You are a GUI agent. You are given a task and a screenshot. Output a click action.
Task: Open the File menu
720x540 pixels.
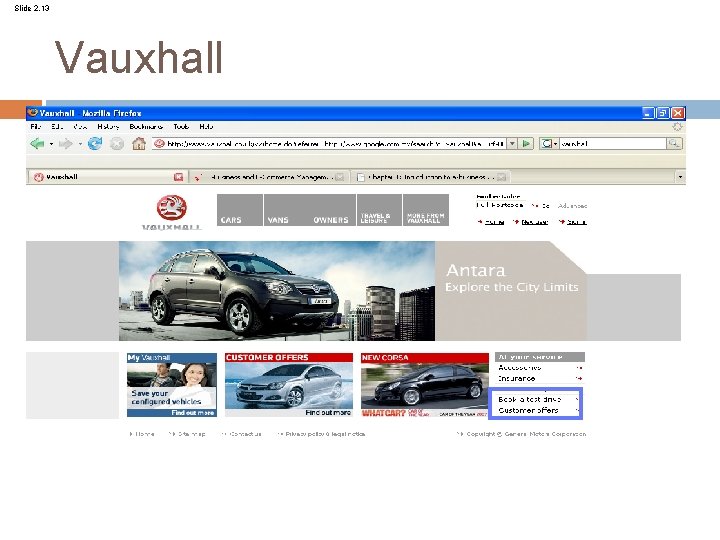(35, 127)
